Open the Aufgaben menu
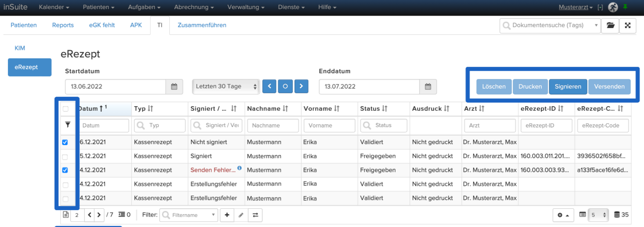Screen dimensions: 644x227 click(x=144, y=7)
